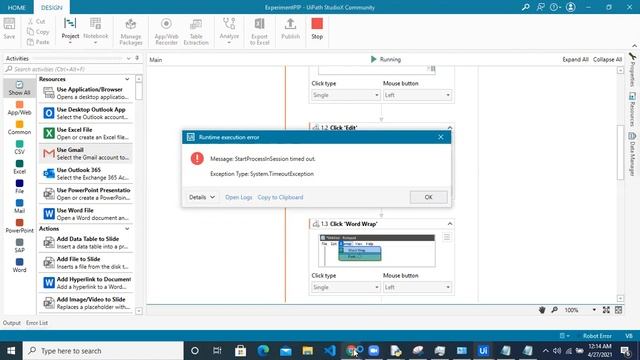Collapse the Actions section
This screenshot has height=360, width=640.
tap(127, 229)
